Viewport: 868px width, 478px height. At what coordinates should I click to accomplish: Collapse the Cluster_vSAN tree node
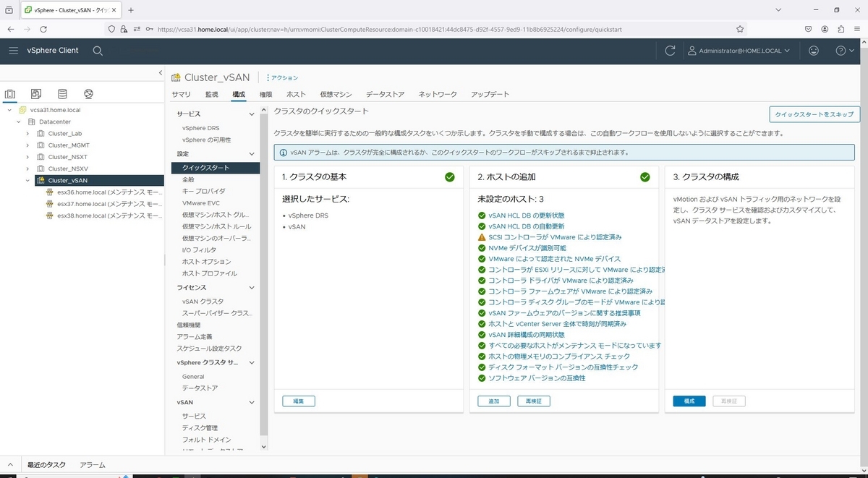27,181
